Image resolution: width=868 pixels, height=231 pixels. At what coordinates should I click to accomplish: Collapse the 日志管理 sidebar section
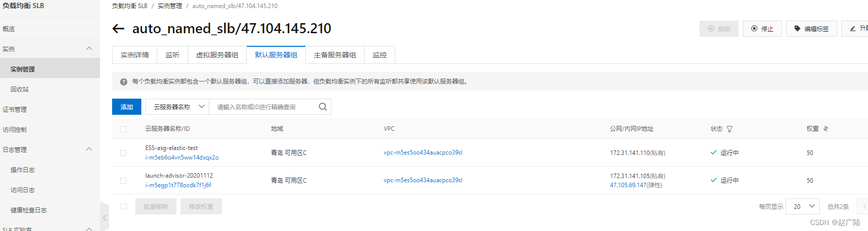(x=89, y=149)
